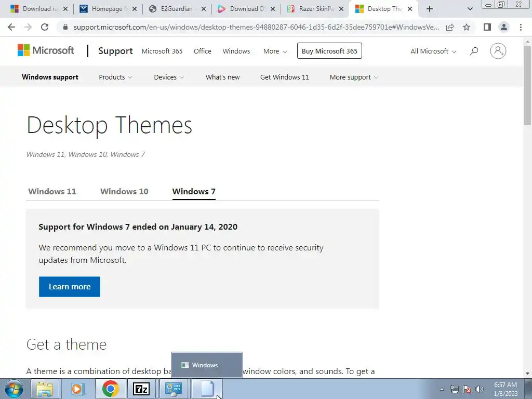Open Windows Explorer from the taskbar
This screenshot has height=399, width=532.
[45, 389]
